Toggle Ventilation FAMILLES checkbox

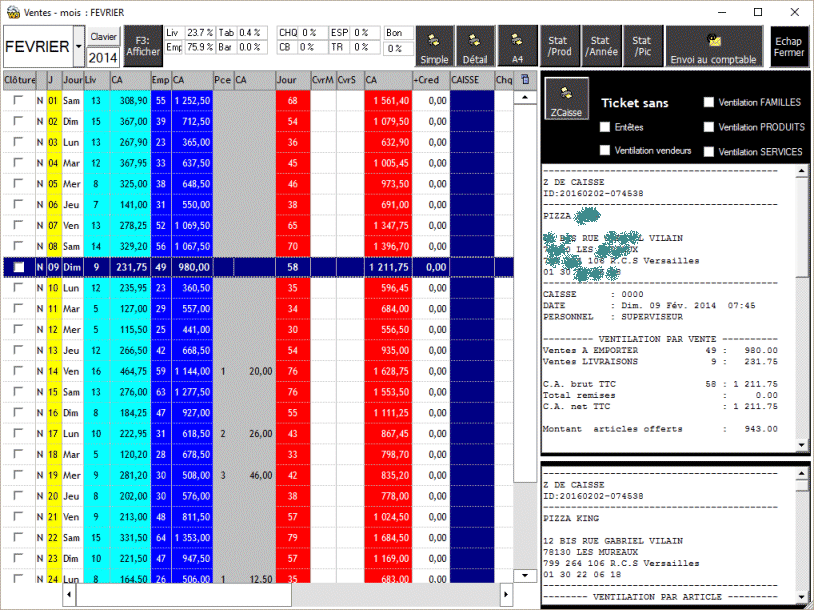[709, 102]
